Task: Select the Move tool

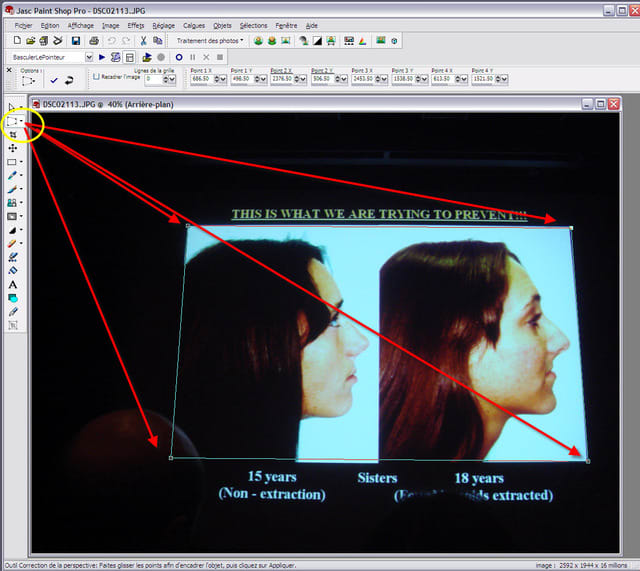Action: tap(12, 148)
